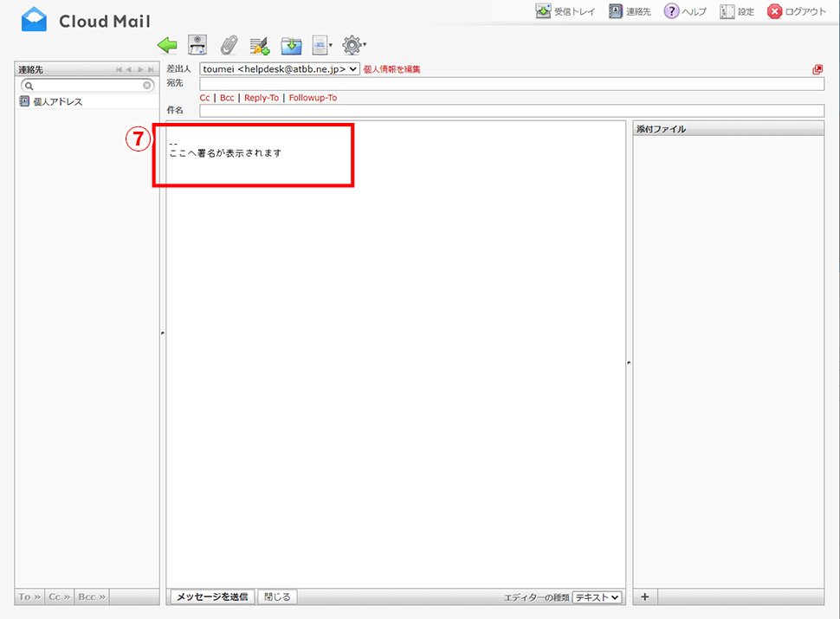Click the spell check toolbar icon
Image resolution: width=840 pixels, height=619 pixels.
(197, 45)
